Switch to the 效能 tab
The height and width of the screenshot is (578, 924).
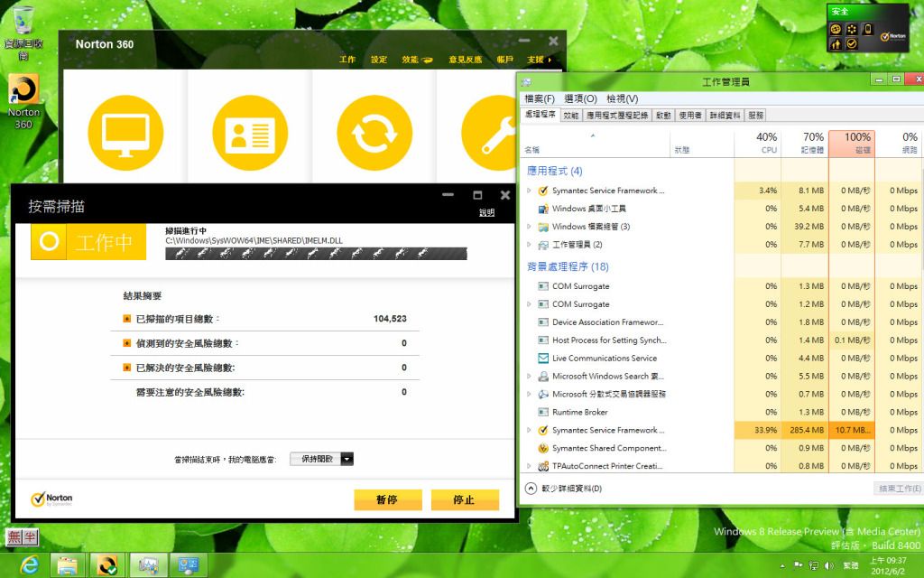(x=571, y=116)
